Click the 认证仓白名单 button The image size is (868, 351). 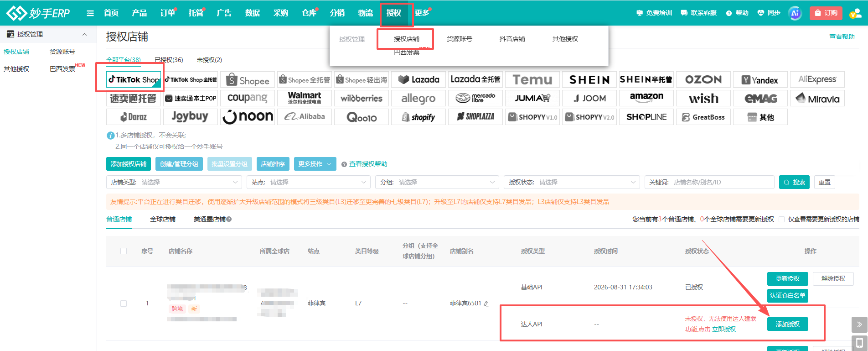[788, 295]
